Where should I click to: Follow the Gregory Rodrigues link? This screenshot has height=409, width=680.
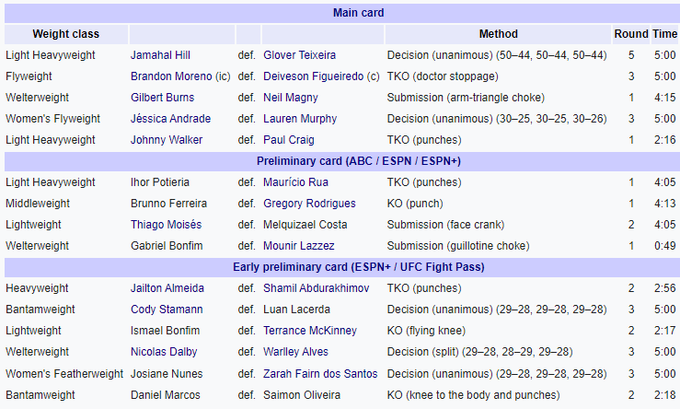pos(309,203)
